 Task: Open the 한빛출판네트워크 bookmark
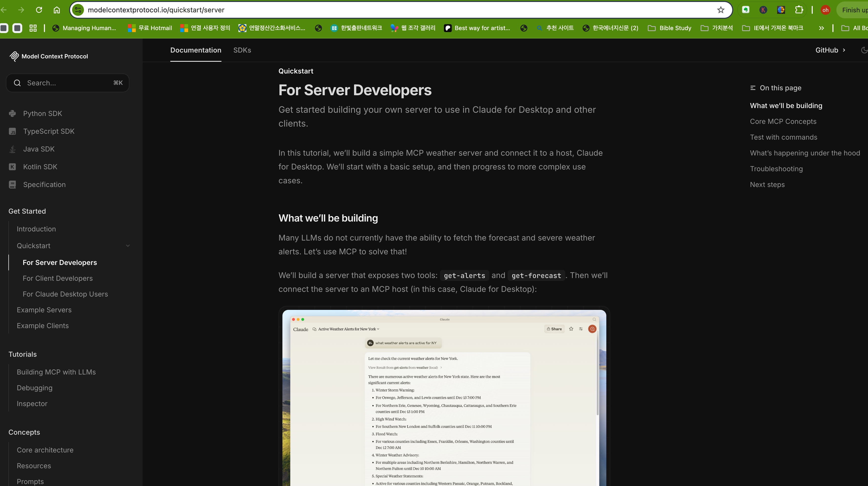point(356,28)
